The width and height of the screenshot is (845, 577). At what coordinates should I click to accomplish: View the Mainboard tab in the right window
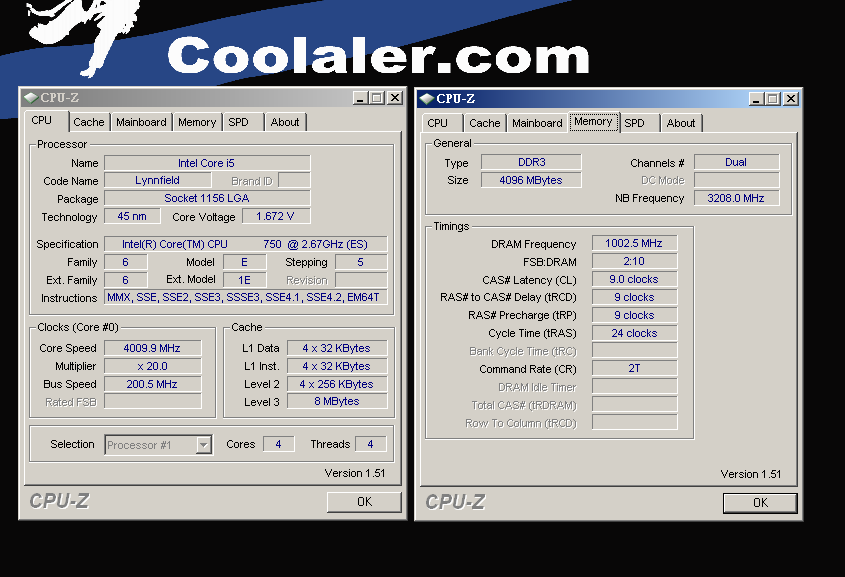537,123
